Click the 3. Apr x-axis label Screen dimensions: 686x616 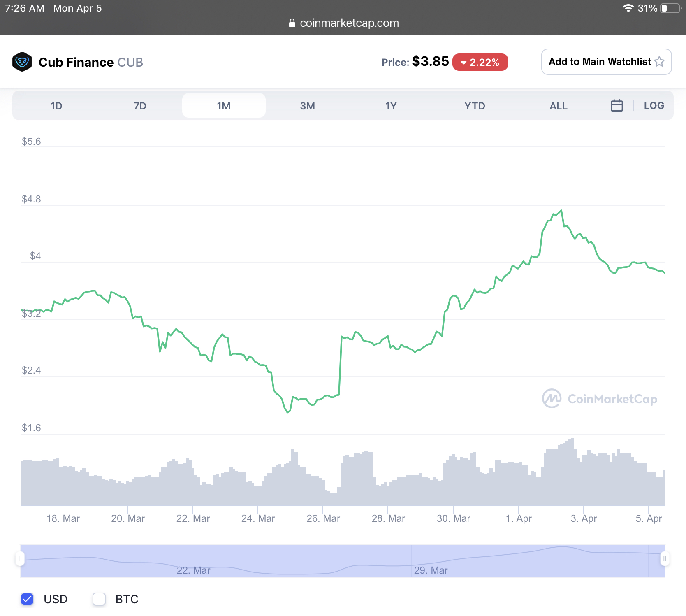(584, 518)
